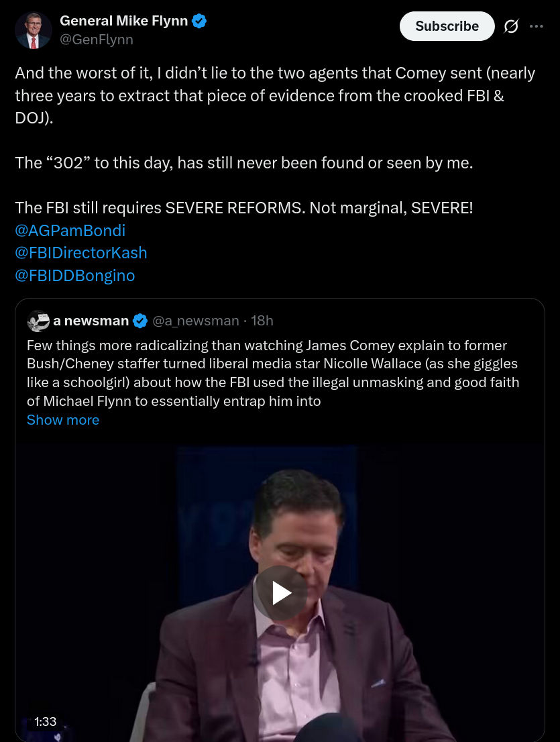Click the General Mike Flynn display name
Viewport: 560px width, 742px height.
pos(123,21)
